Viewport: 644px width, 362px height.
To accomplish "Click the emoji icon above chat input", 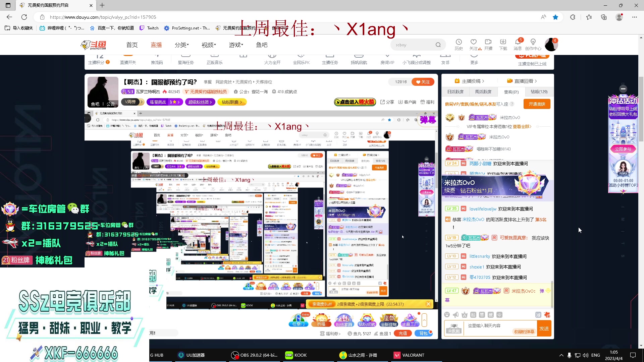I will click(x=447, y=315).
